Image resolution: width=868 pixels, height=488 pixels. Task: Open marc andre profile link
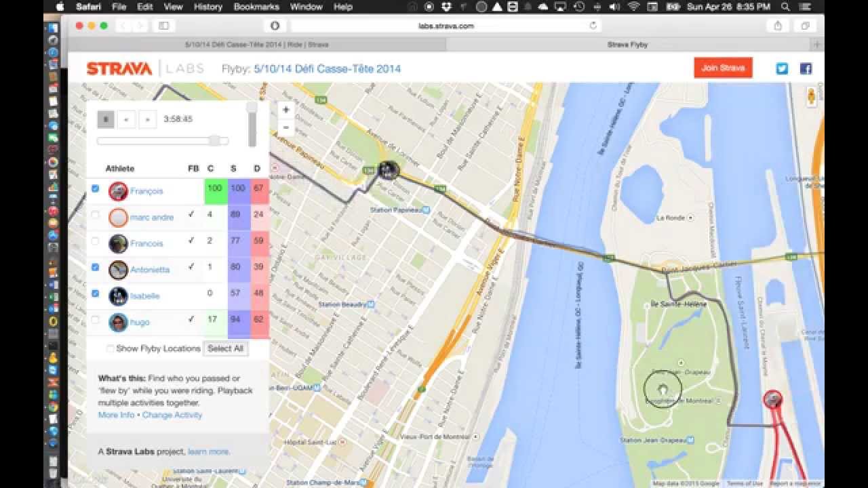click(x=152, y=218)
